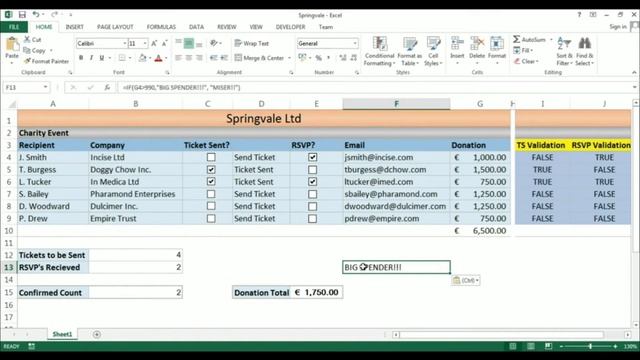
Task: Check Ticket Sent box for D. Woodward
Action: pos(211,206)
